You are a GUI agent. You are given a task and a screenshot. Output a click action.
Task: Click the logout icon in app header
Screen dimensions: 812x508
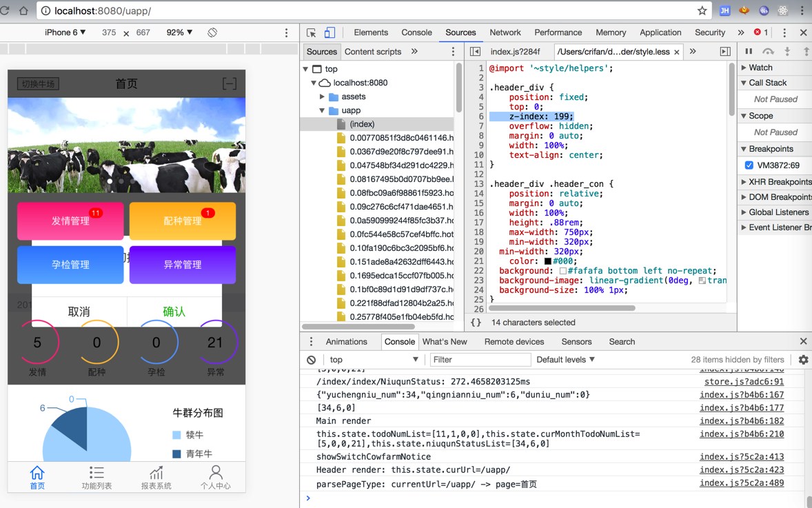click(x=230, y=83)
